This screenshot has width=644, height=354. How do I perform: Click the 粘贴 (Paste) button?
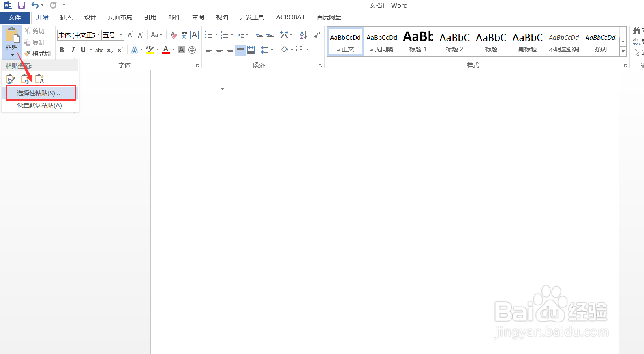[x=12, y=42]
